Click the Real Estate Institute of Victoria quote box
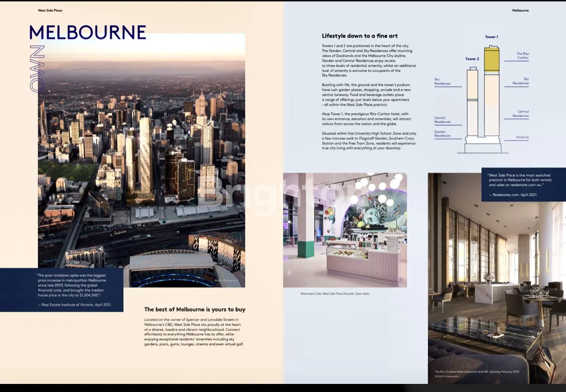 [61, 290]
